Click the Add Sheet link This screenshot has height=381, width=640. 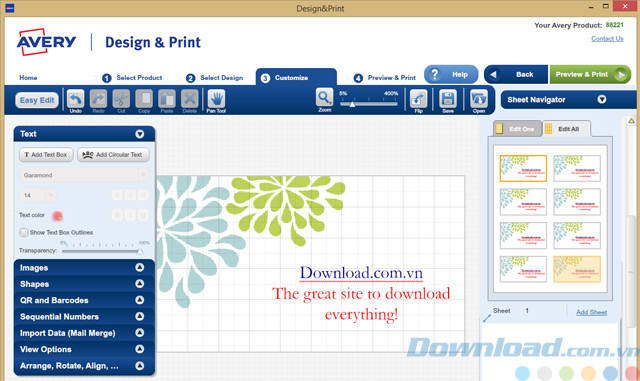point(591,312)
